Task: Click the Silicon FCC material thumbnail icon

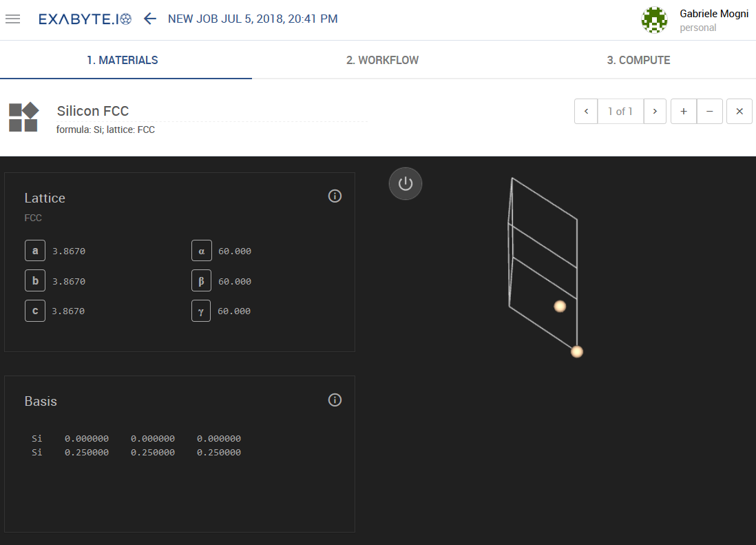Action: point(23,117)
